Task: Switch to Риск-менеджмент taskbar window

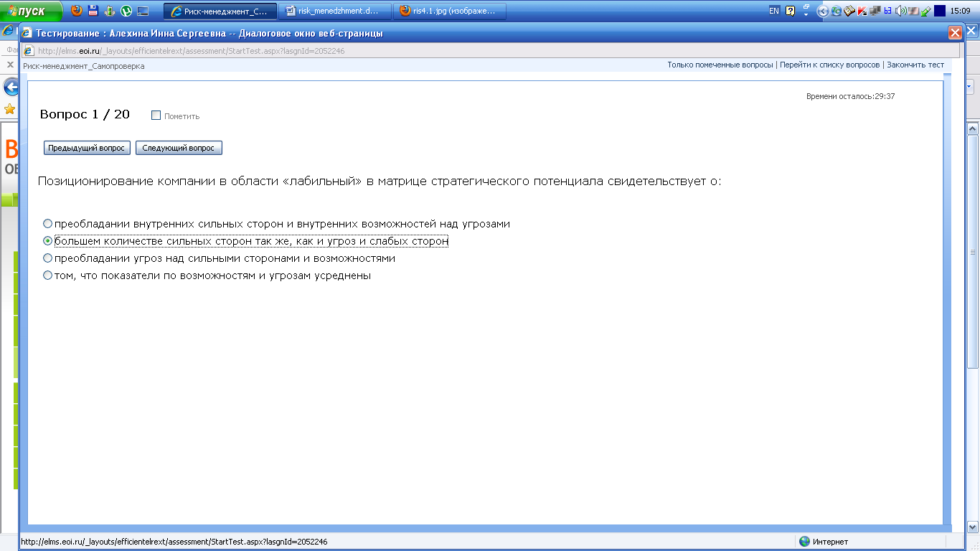Action: [220, 11]
